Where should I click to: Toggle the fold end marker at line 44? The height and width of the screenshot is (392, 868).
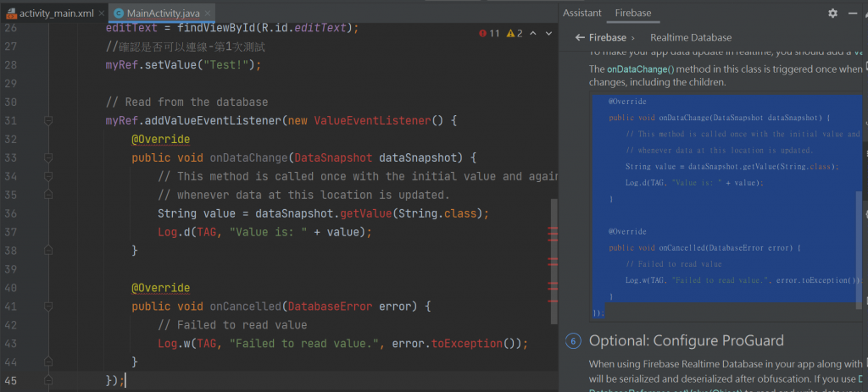[48, 362]
